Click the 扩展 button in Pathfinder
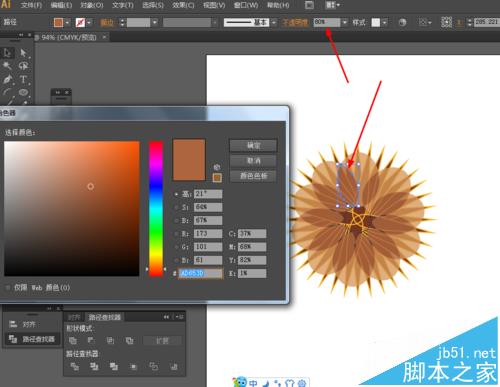Viewport: 500px width, 387px height. (x=162, y=341)
